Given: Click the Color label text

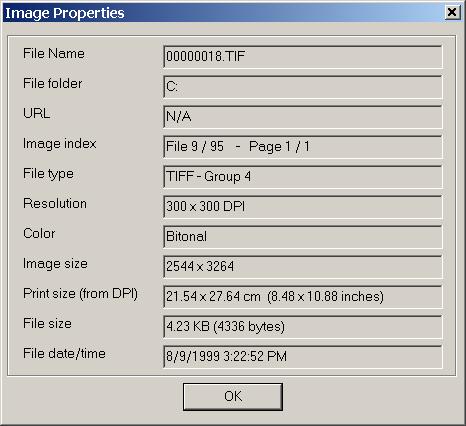Looking at the screenshot, I should pyautogui.click(x=39, y=234).
